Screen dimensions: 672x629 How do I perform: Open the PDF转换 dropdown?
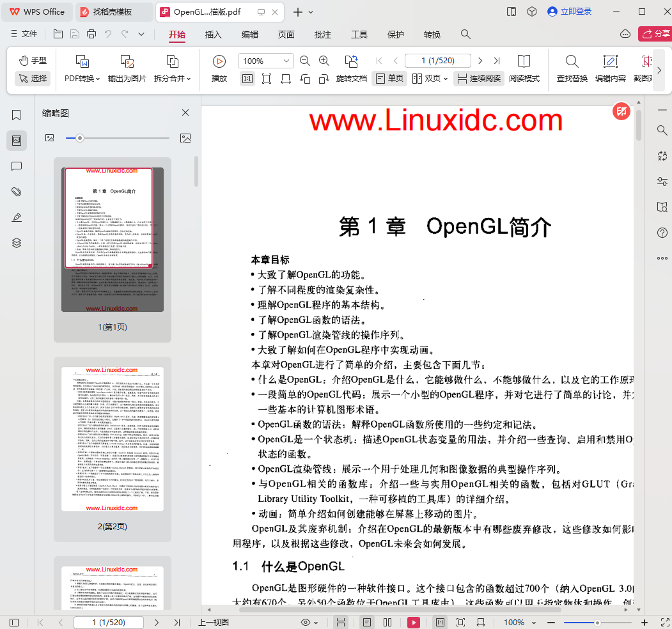click(x=82, y=68)
